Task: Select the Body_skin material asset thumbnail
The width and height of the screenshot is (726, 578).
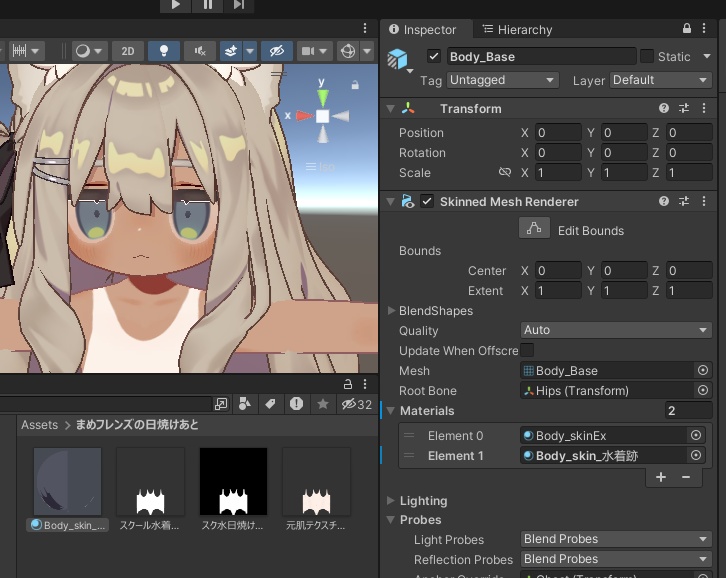Action: tap(67, 481)
